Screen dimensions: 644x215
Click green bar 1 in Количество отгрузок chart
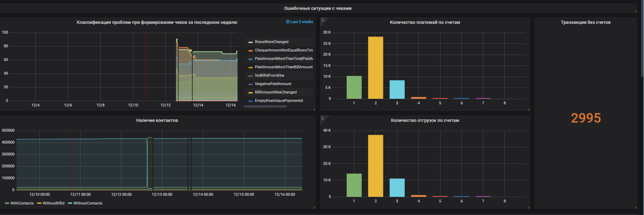tap(354, 185)
